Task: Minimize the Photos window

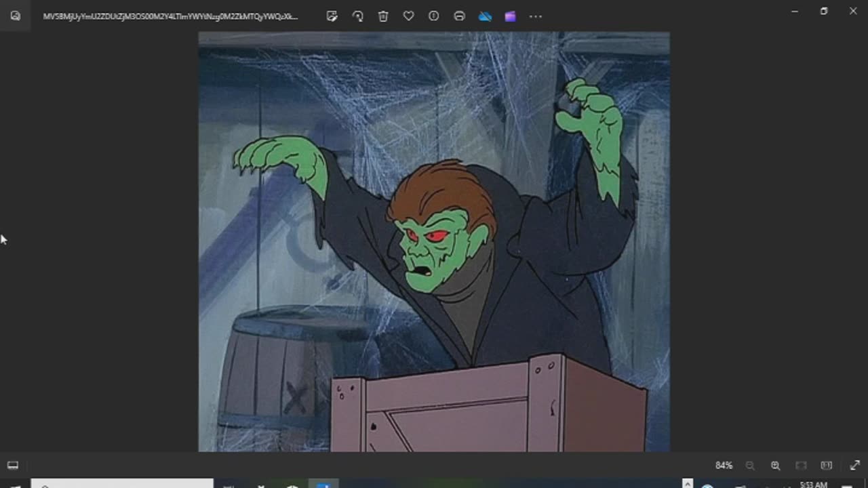Action: point(795,11)
